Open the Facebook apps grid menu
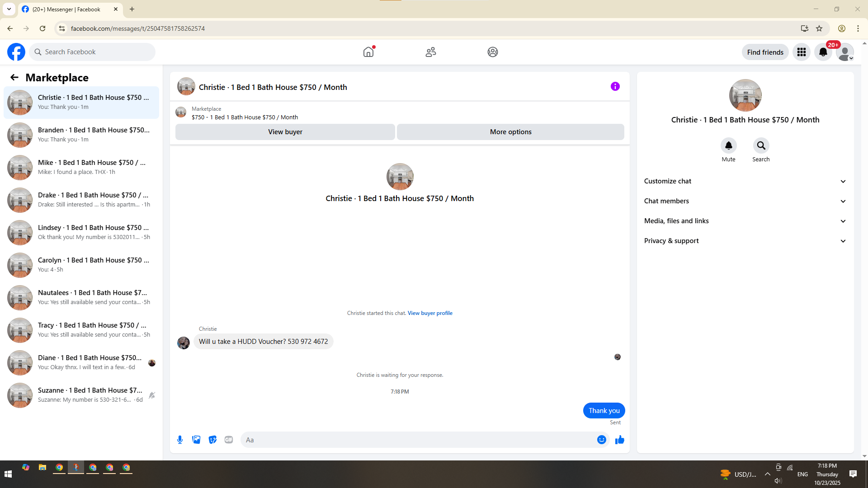This screenshot has height=488, width=868. [801, 52]
